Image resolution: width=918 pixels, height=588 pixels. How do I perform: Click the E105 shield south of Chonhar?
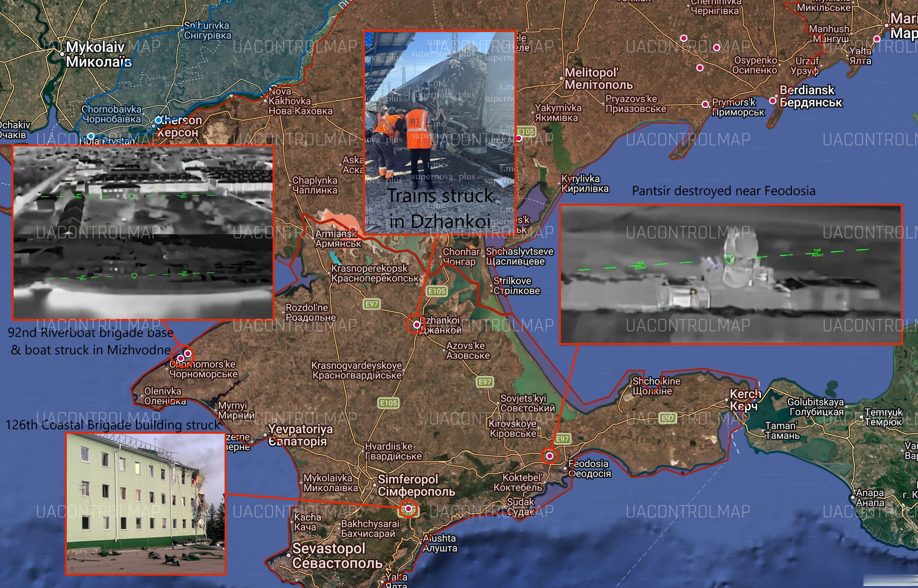tap(436, 291)
